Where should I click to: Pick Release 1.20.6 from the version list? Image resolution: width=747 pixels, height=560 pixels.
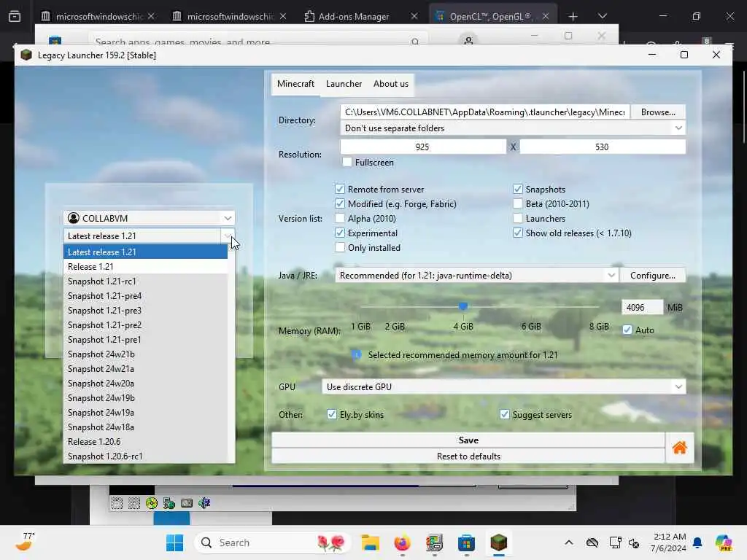tap(145, 442)
